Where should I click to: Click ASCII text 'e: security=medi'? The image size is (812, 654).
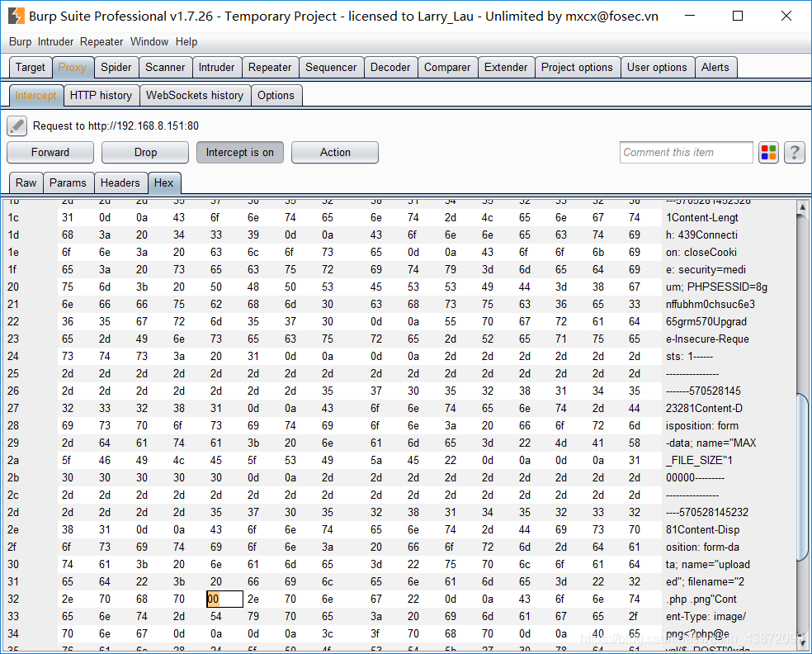coord(706,269)
